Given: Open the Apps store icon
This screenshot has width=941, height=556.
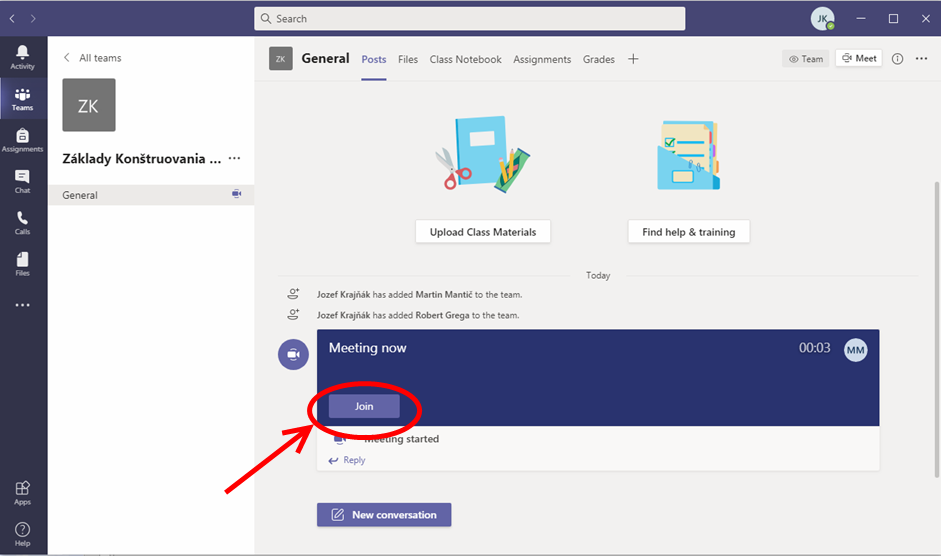Looking at the screenshot, I should [22, 492].
